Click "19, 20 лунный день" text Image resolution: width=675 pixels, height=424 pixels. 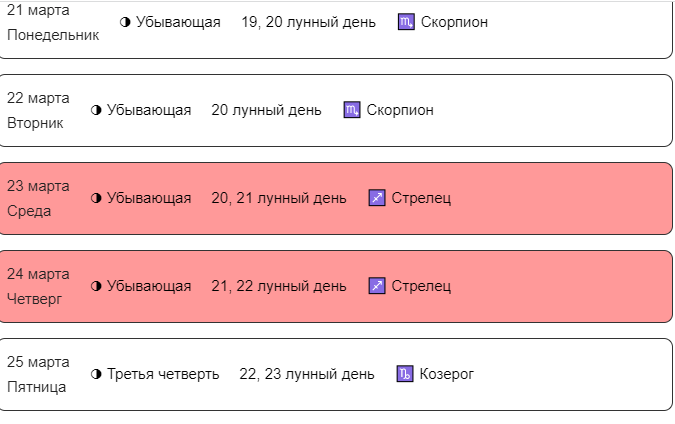pyautogui.click(x=308, y=22)
